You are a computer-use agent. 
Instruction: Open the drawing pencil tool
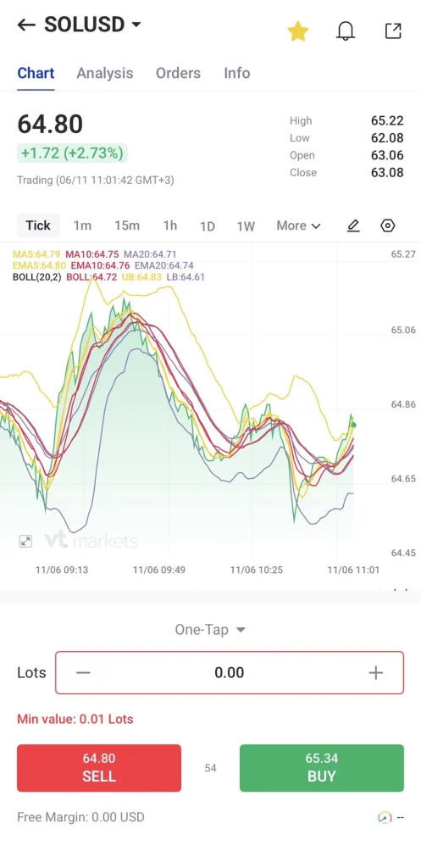click(x=353, y=225)
